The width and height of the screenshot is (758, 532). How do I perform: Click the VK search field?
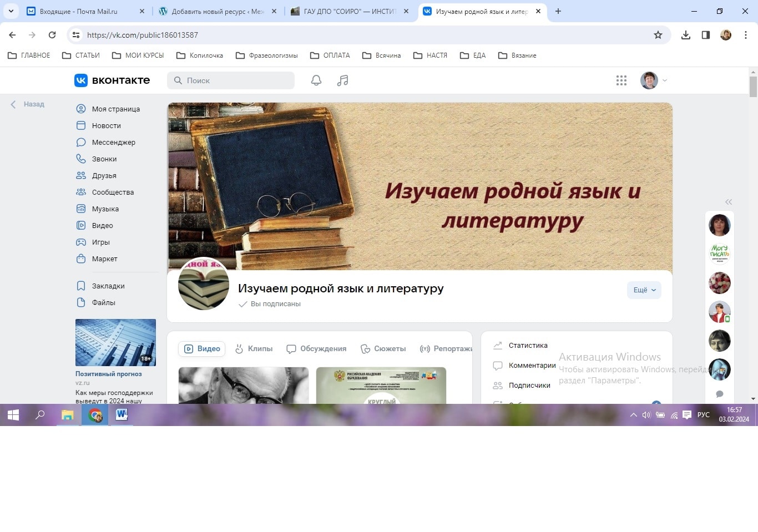click(x=231, y=80)
